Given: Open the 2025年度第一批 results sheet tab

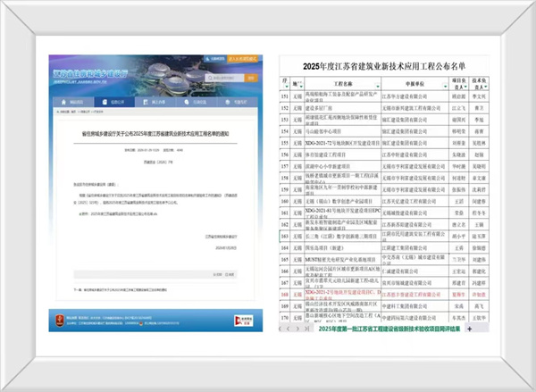Looking at the screenshot, I should pos(389,329).
